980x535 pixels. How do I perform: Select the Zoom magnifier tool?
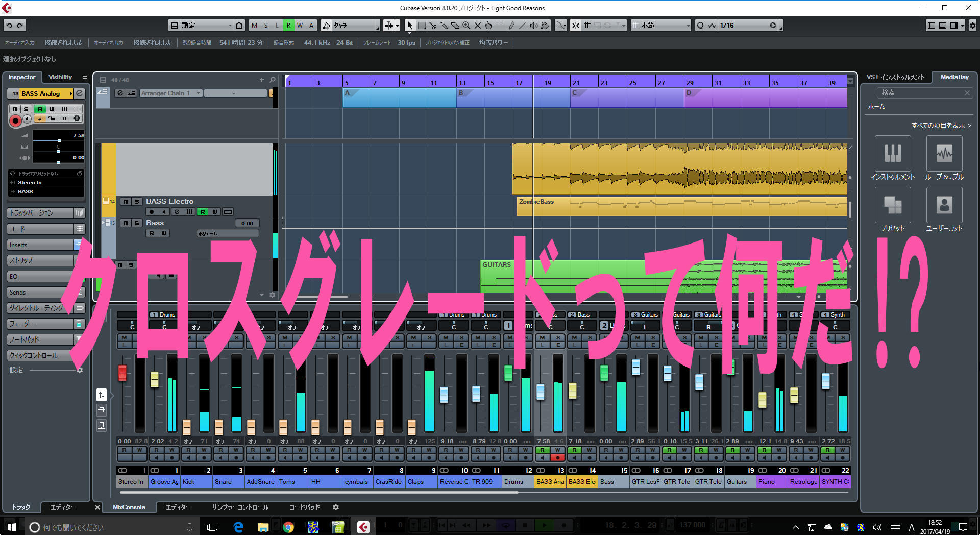click(x=467, y=25)
